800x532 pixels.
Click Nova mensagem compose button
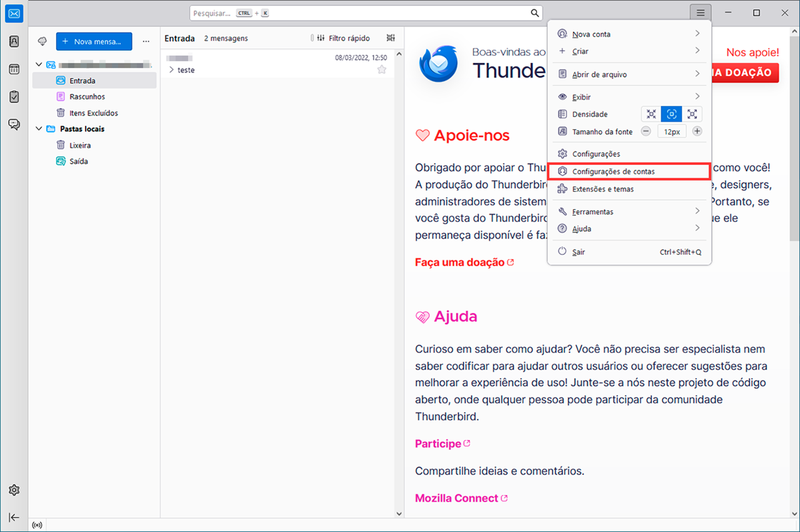94,41
